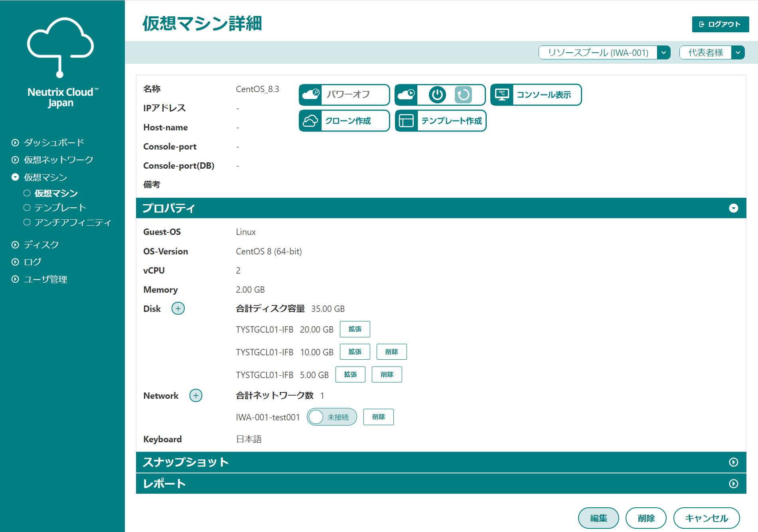Expand the 10.00 GB disk

355,352
